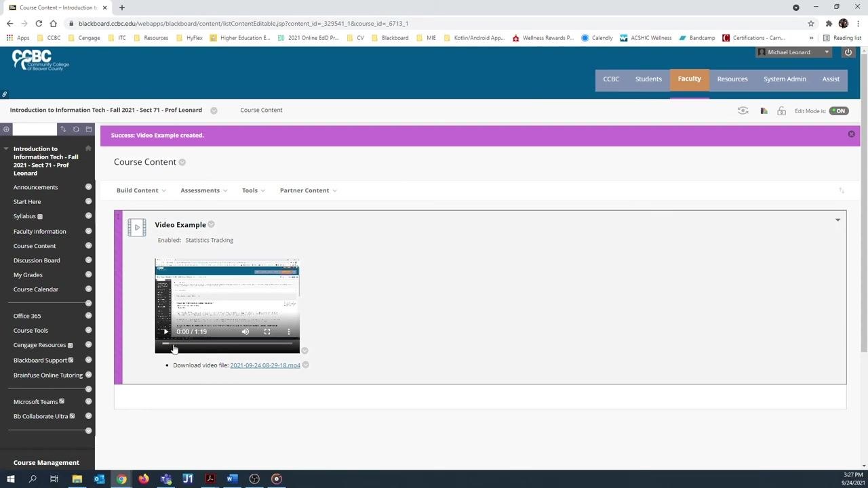
Task: Open options chevron for Discussion Board
Action: (88, 260)
